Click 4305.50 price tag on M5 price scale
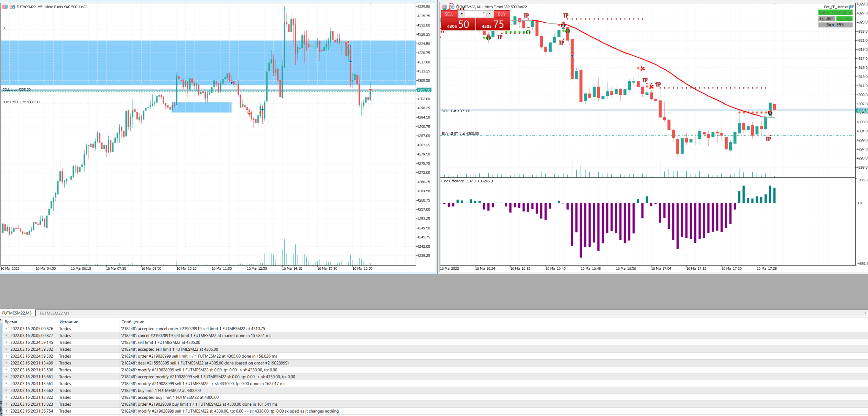The height and width of the screenshot is (416, 868). (424, 90)
